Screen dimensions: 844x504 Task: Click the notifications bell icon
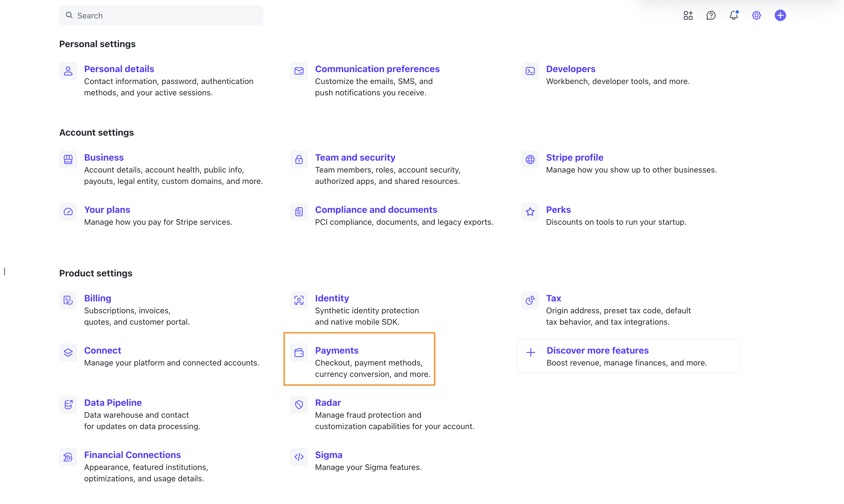[x=733, y=15]
